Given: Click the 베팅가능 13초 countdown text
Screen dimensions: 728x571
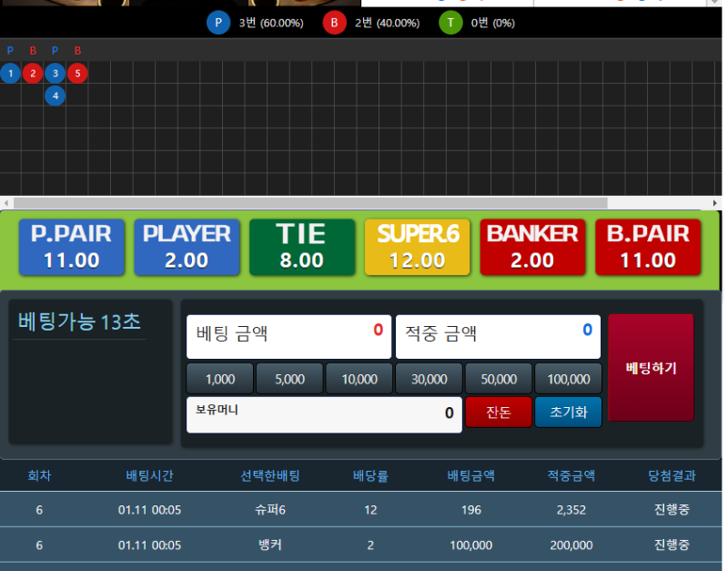Looking at the screenshot, I should (x=79, y=322).
